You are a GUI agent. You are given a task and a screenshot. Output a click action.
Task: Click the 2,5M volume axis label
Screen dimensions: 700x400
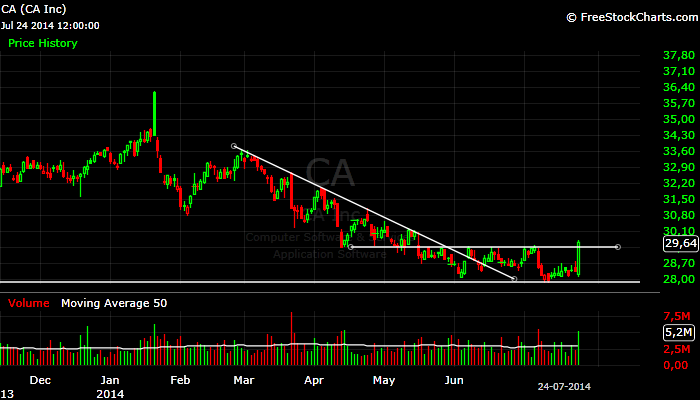click(x=677, y=349)
